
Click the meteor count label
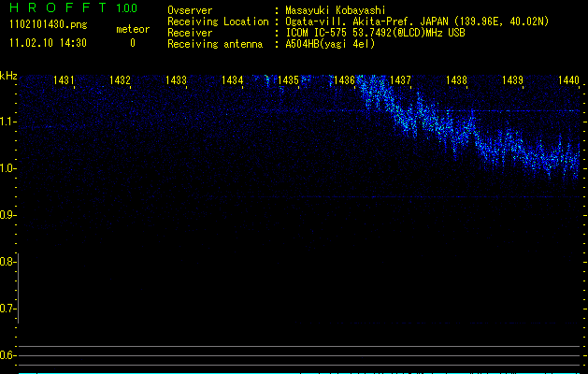pos(132,30)
